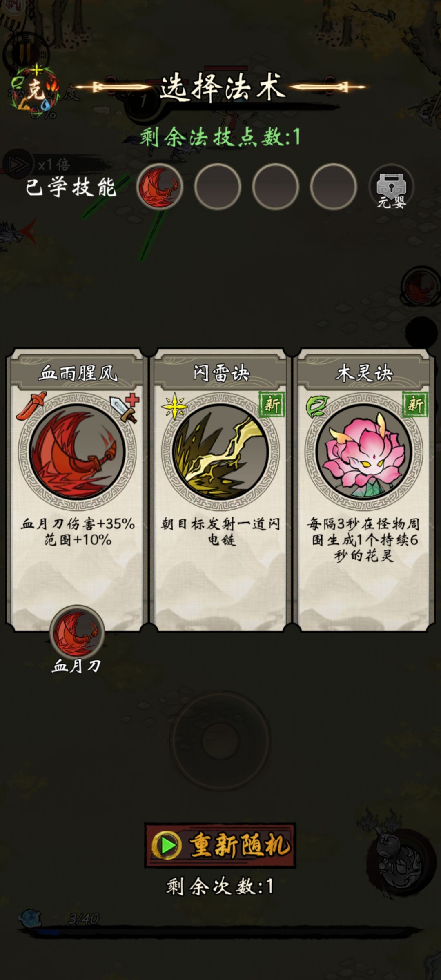This screenshot has width=441, height=980.
Task: Toggle the x1倍 speed control
Action: point(38,165)
